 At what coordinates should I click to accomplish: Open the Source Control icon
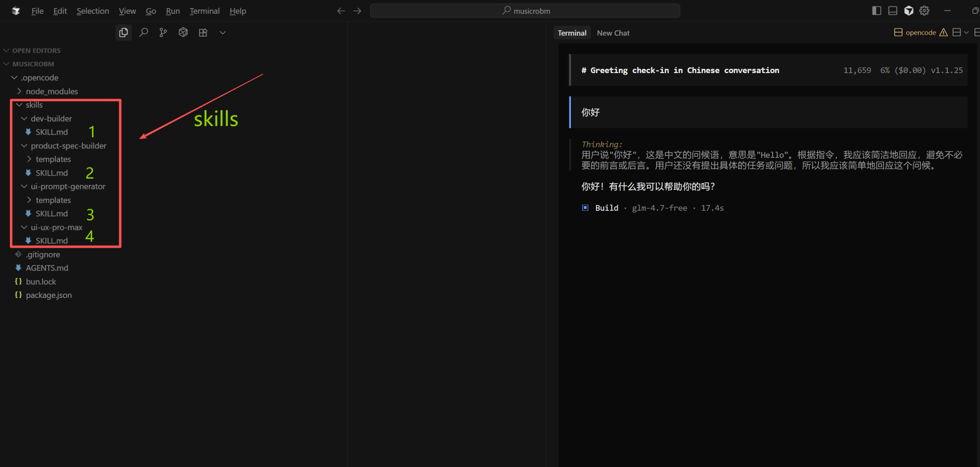pos(163,32)
